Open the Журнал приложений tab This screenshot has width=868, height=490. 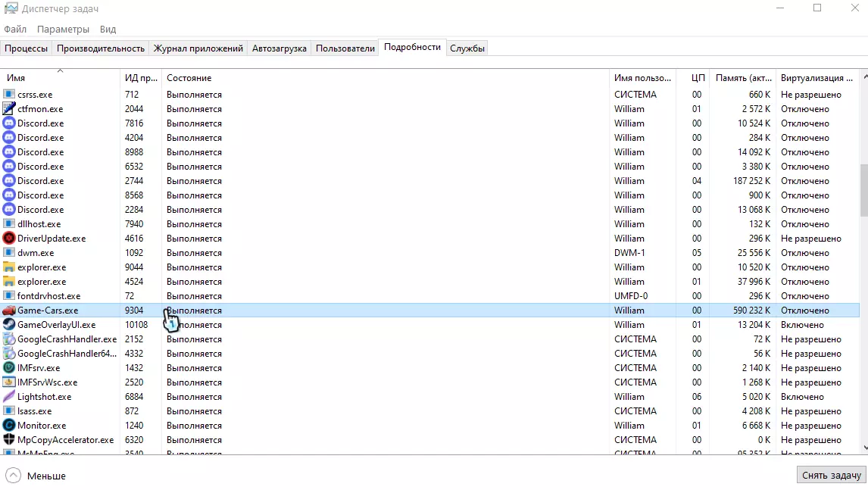(x=198, y=48)
